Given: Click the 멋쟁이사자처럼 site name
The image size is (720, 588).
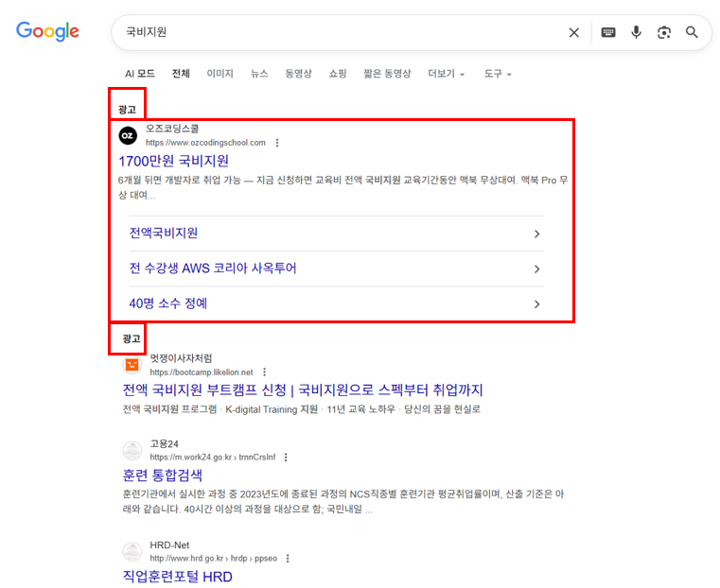Looking at the screenshot, I should click(x=181, y=357).
